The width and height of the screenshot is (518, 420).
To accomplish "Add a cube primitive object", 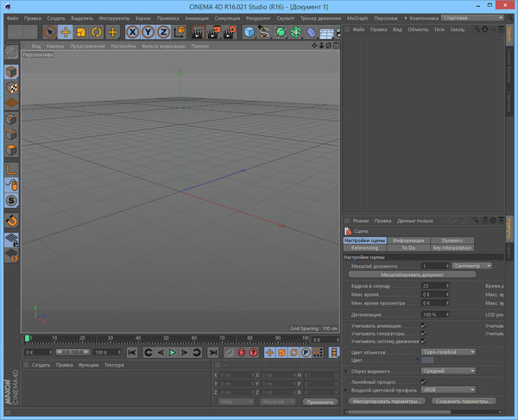I will pos(249,33).
